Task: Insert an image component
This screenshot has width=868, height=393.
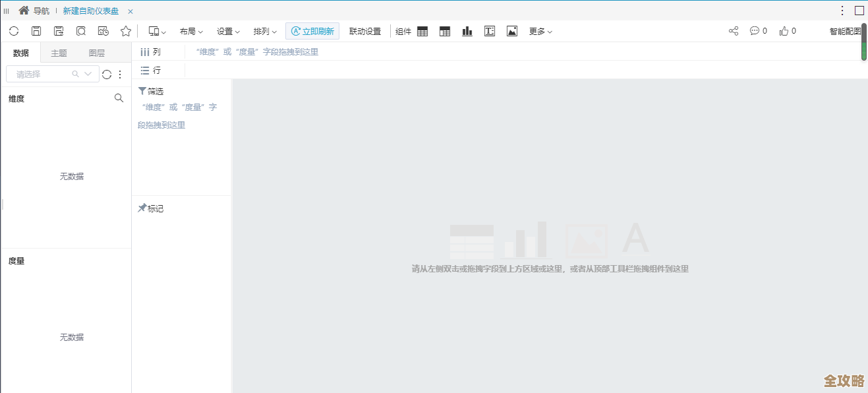Action: [x=512, y=31]
